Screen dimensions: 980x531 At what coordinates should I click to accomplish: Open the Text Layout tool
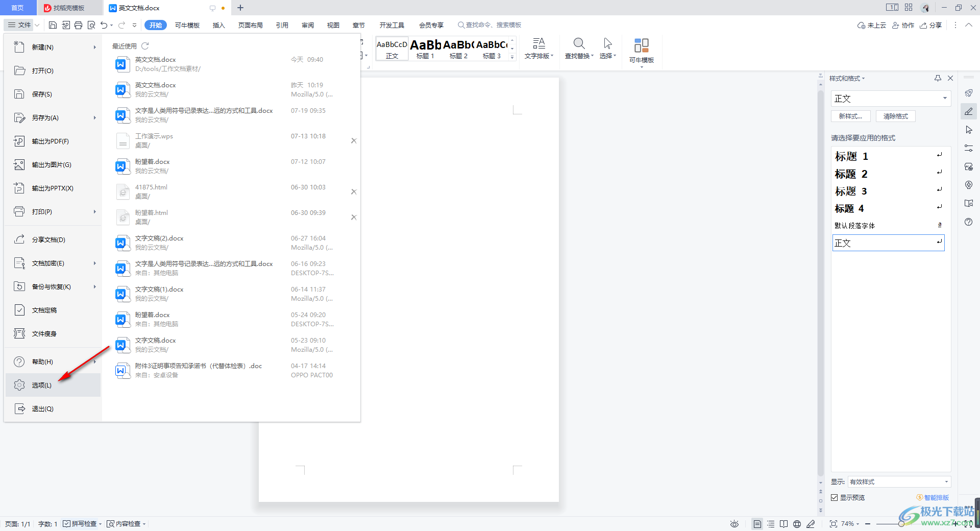(x=539, y=49)
